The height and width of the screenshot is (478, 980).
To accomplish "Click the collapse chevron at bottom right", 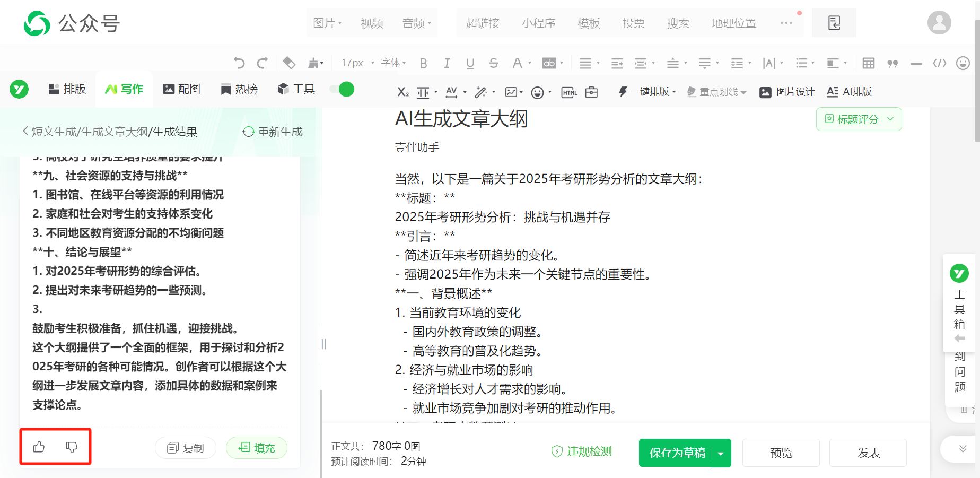I will 962,449.
